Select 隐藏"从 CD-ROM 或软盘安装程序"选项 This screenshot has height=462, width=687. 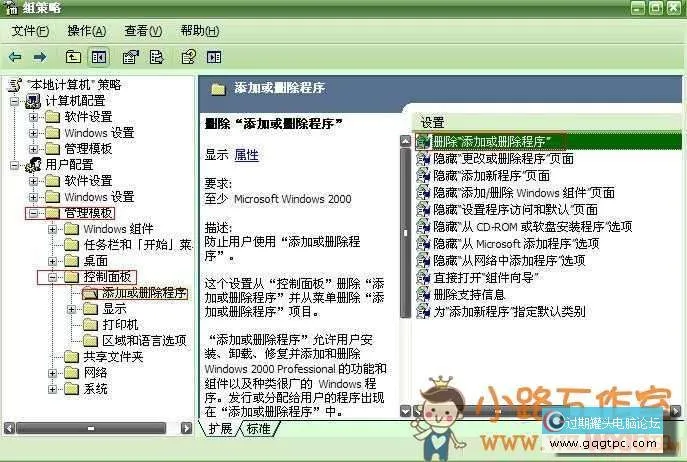coord(532,227)
